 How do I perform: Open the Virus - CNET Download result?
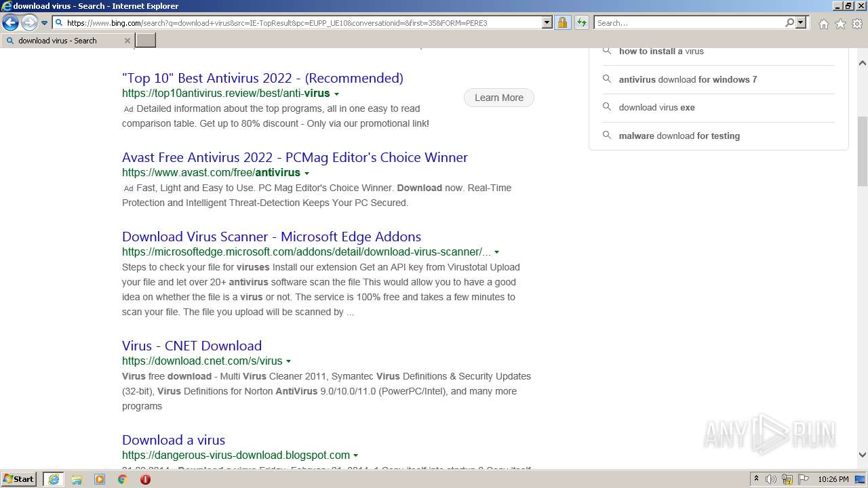pyautogui.click(x=192, y=346)
